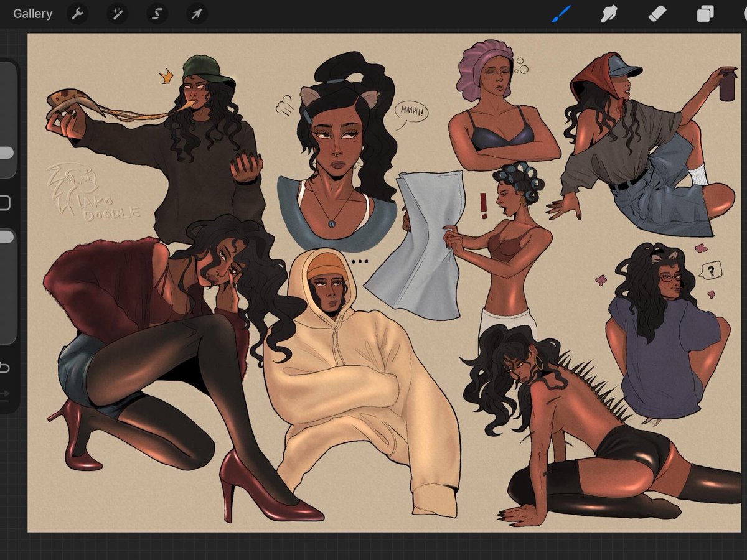
Task: Select the Eraser tool
Action: coord(657,14)
